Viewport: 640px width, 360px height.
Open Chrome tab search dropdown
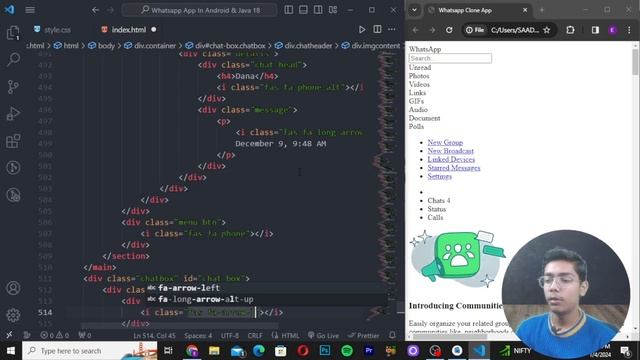(414, 10)
